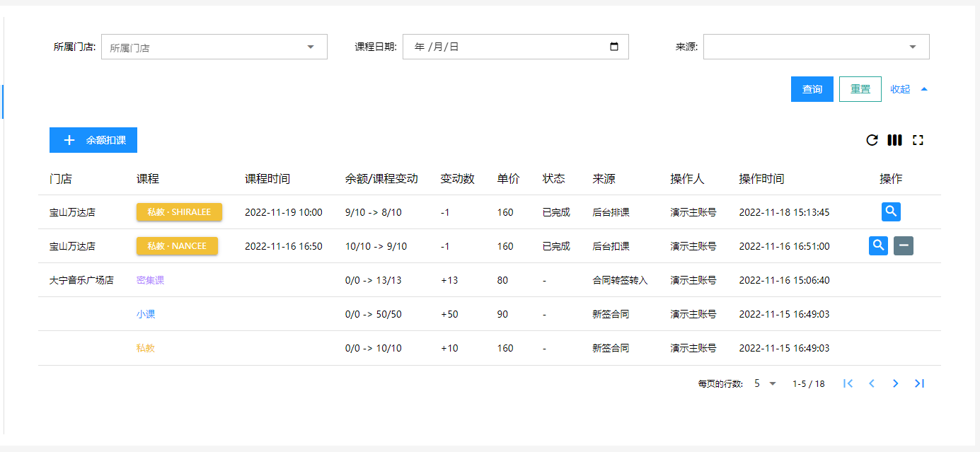Click the minus icon in NANCEE row
980x452 pixels.
(x=904, y=245)
